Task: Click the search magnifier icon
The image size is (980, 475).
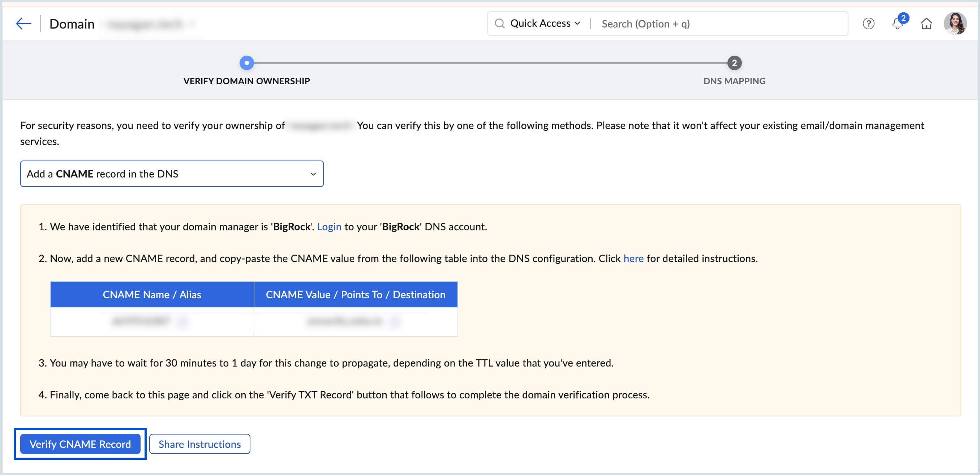Action: pos(500,23)
